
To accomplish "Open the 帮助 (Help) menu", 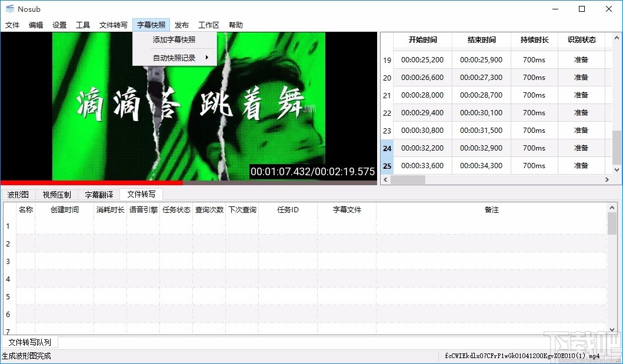I will pos(235,25).
